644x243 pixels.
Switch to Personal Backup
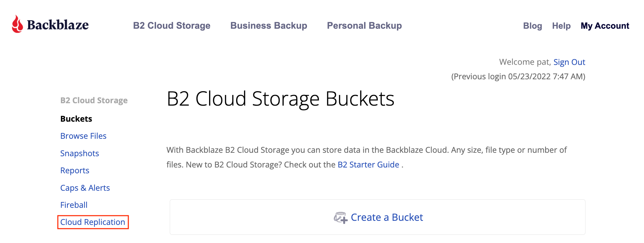pyautogui.click(x=364, y=25)
